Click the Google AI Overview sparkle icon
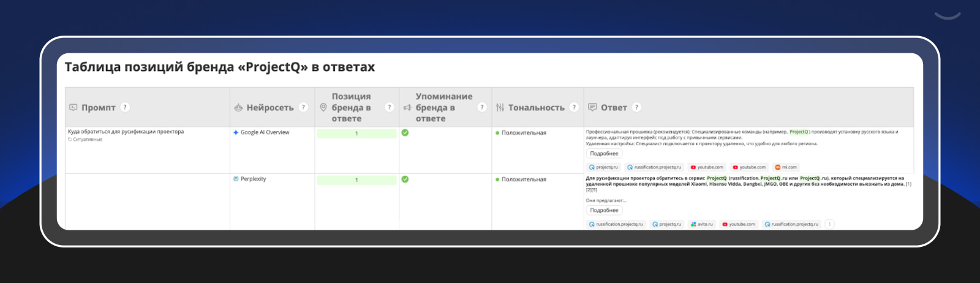Viewport: 980px width, 283px height. tap(236, 132)
